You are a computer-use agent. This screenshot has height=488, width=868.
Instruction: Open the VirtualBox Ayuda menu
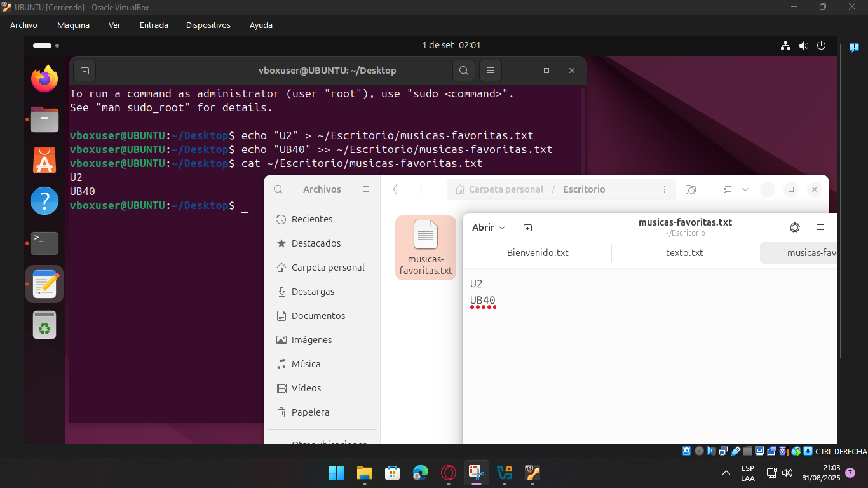261,25
